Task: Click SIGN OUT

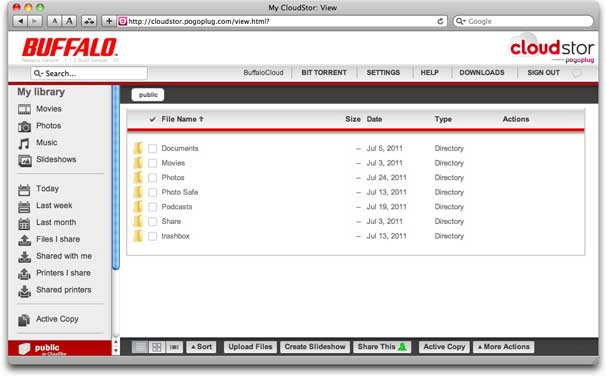Action: pyautogui.click(x=543, y=73)
